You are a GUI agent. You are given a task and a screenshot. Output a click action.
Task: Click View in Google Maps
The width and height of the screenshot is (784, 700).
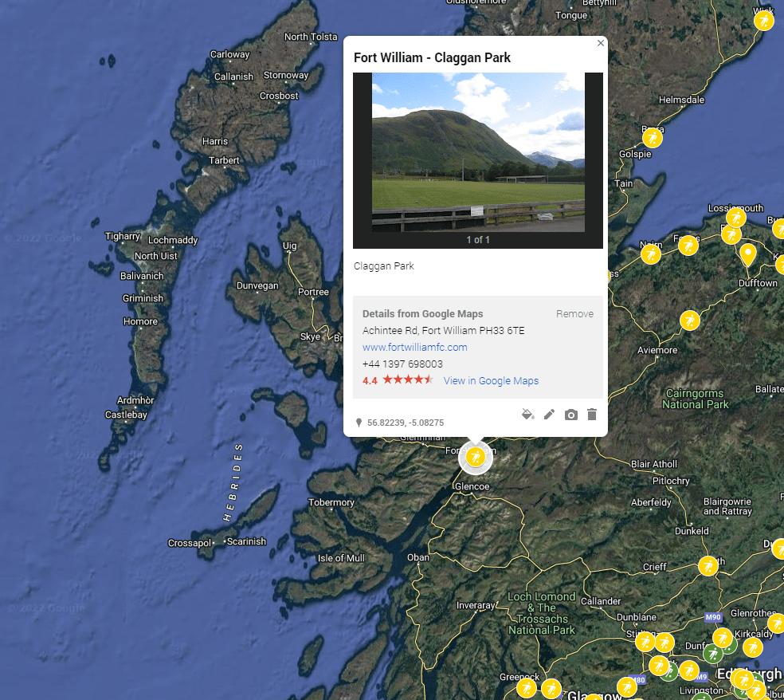pyautogui.click(x=491, y=380)
